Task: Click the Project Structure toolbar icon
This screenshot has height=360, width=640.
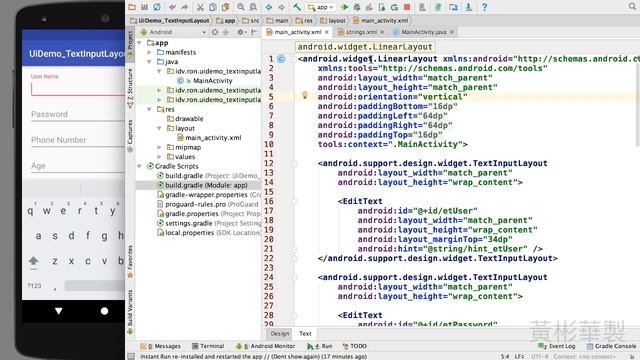Action: point(453,7)
